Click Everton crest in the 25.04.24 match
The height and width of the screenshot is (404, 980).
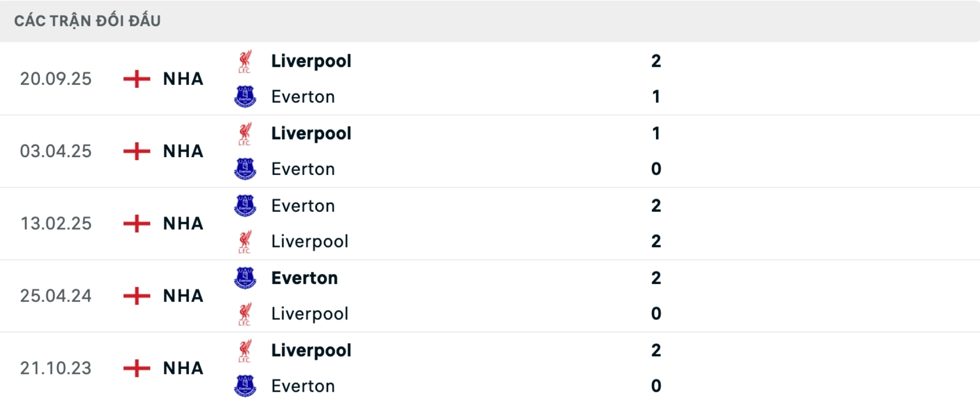coord(245,278)
